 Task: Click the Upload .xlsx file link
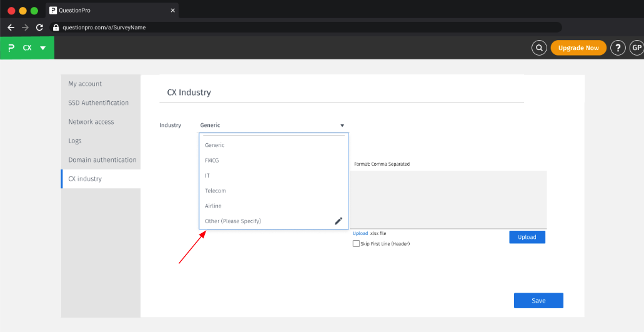pos(360,233)
